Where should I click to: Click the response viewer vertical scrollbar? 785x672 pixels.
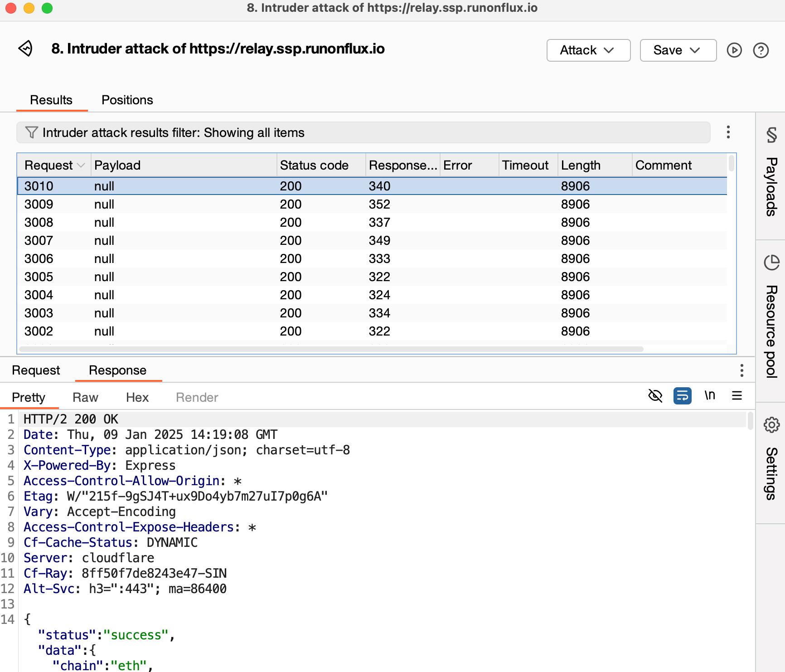click(x=751, y=421)
